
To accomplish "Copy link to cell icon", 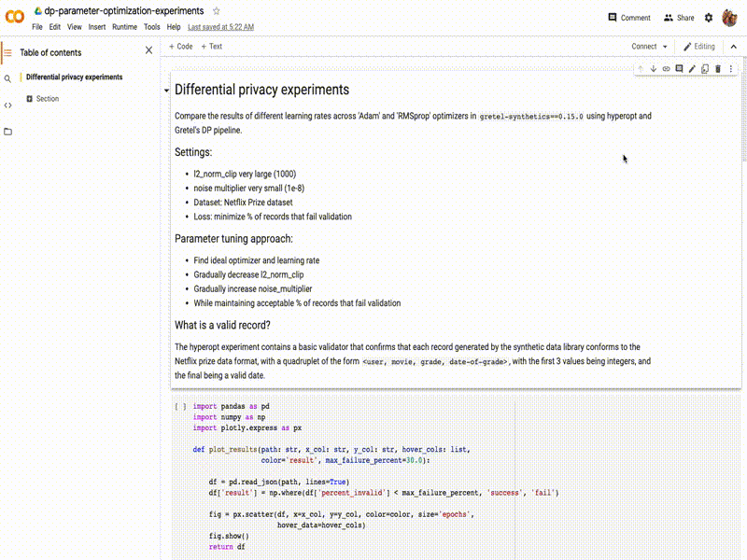I will 666,68.
